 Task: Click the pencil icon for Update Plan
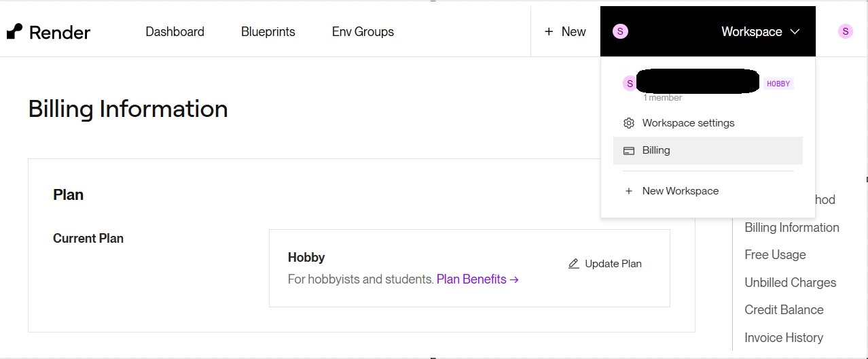point(574,264)
